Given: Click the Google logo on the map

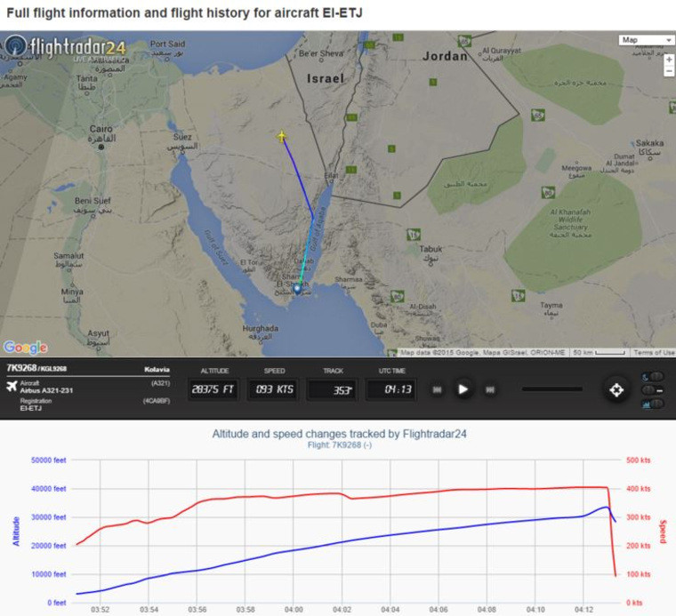Looking at the screenshot, I should [x=25, y=347].
